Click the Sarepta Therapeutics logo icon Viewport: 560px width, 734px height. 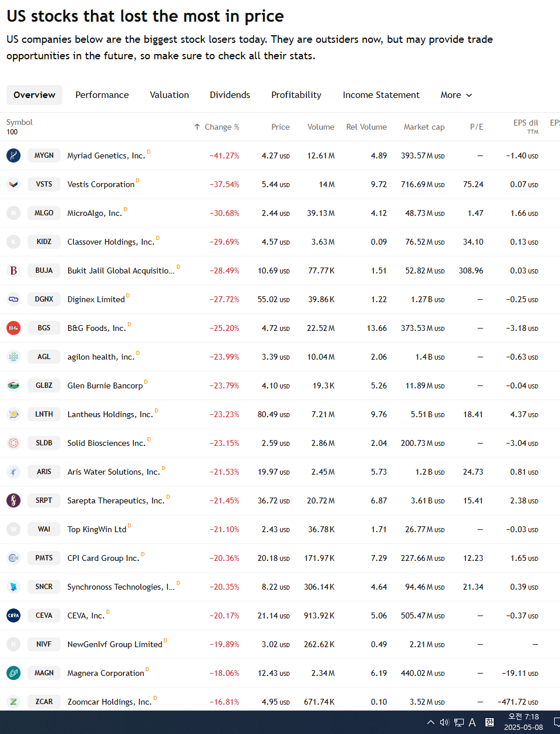14,500
